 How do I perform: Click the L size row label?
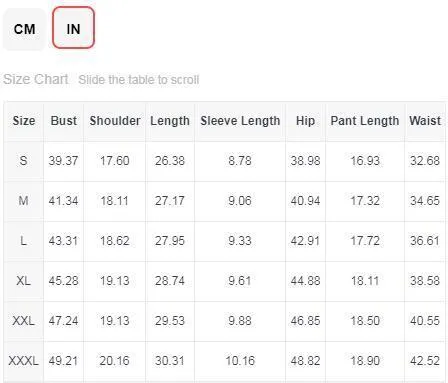[23, 241]
